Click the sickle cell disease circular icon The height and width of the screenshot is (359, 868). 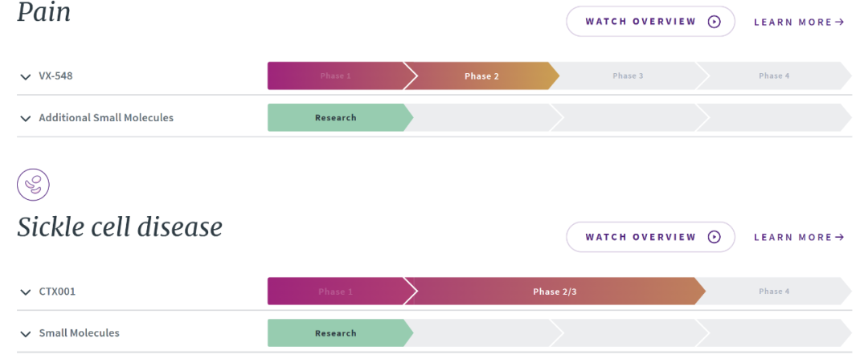click(33, 185)
